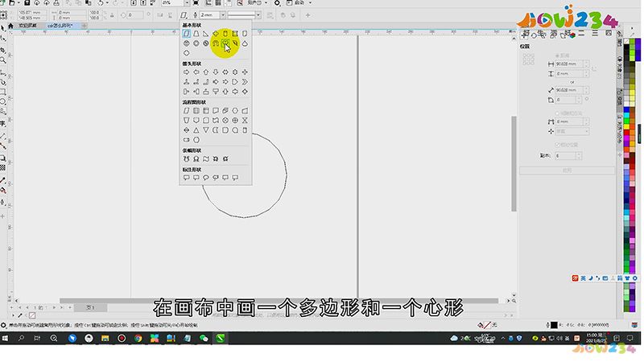The height and width of the screenshot is (362, 644).
Task: Choose the red swatch in palette
Action: pyautogui.click(x=627, y=133)
